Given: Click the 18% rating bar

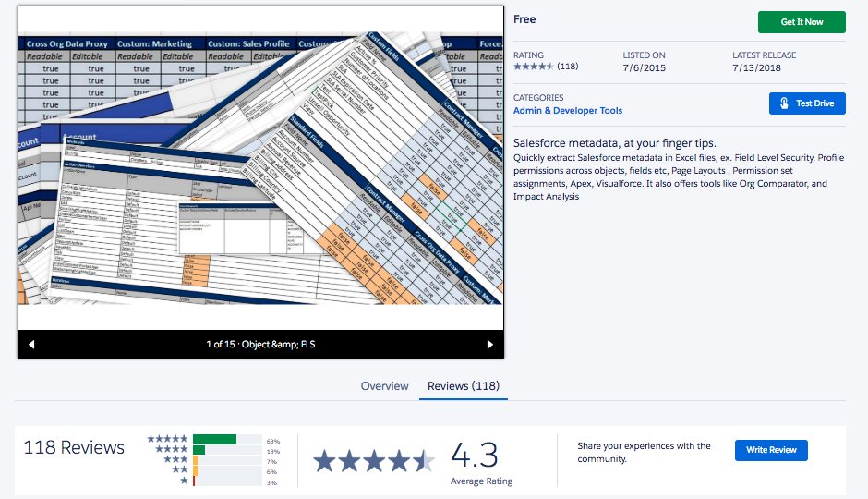Looking at the screenshot, I should click(199, 450).
